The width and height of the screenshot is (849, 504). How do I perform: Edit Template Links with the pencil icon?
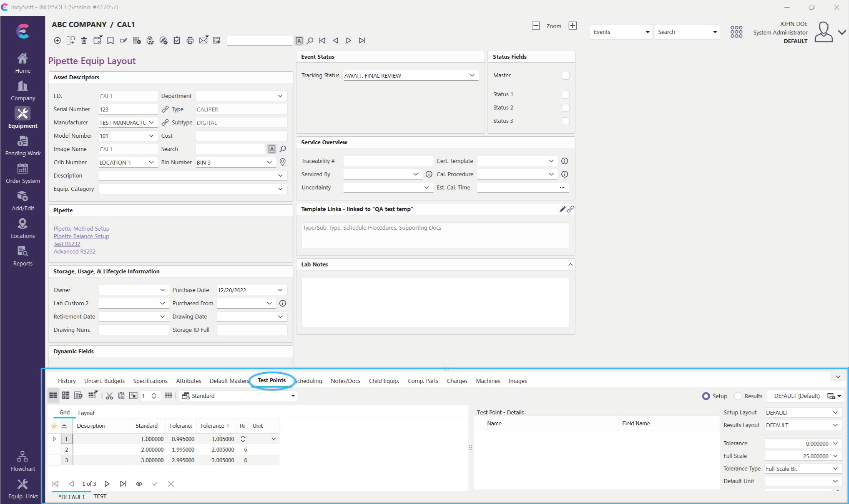562,209
